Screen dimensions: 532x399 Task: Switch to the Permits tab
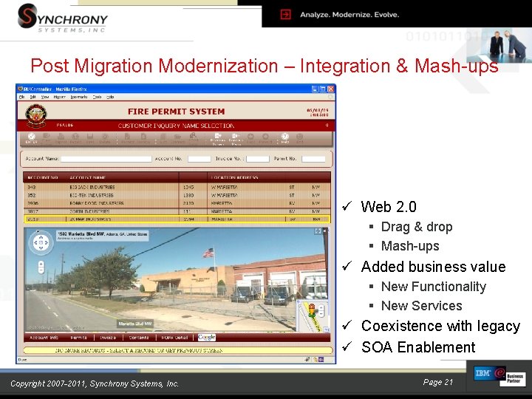tap(78, 338)
